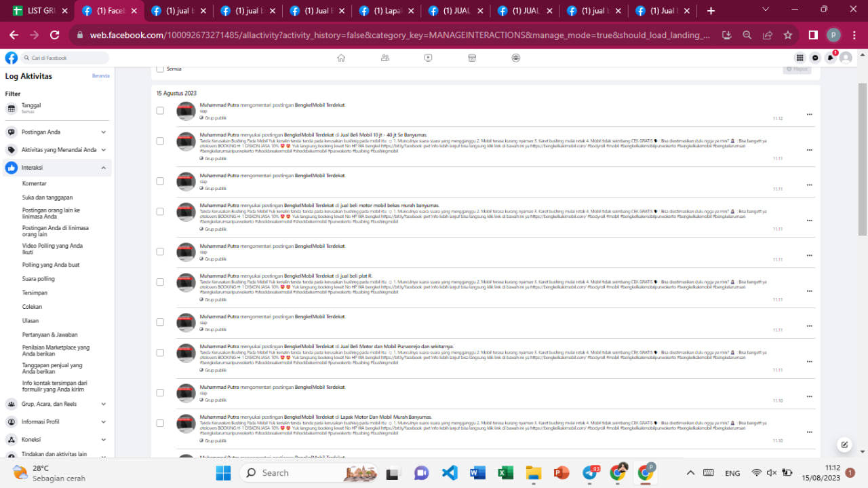
Task: Click the zoom magnifier icon in address bar
Action: tap(747, 35)
